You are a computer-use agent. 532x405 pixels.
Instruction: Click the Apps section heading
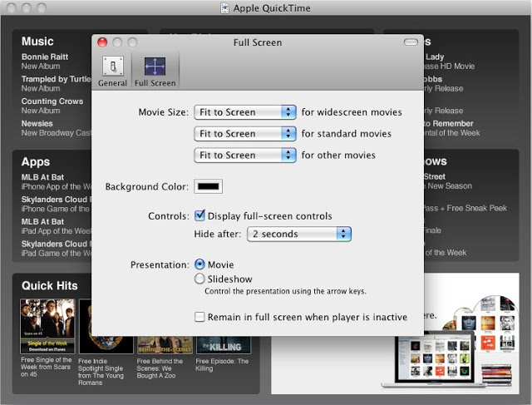(36, 161)
